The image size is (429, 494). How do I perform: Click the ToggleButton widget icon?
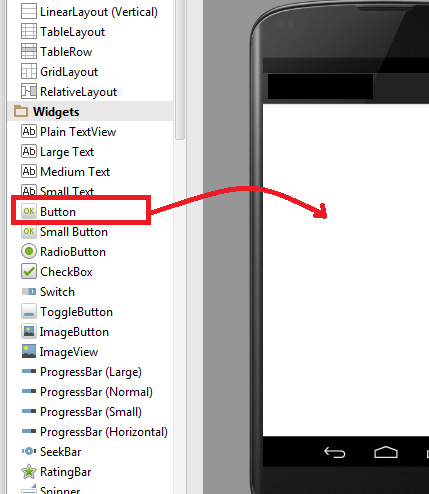coord(29,311)
